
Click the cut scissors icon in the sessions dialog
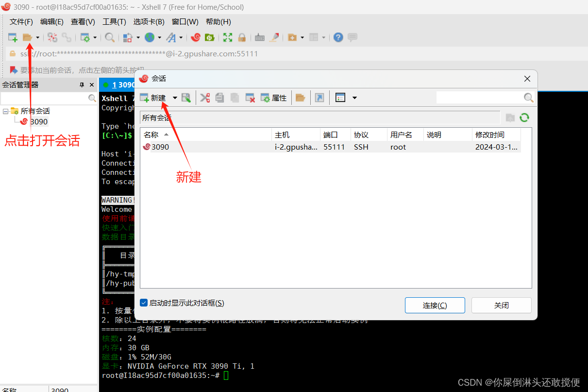click(205, 98)
